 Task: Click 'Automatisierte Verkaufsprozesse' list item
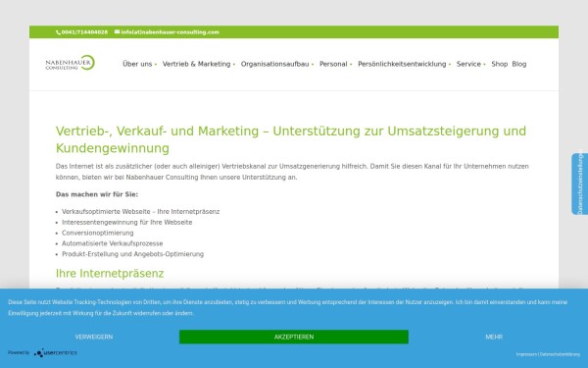[x=112, y=243]
